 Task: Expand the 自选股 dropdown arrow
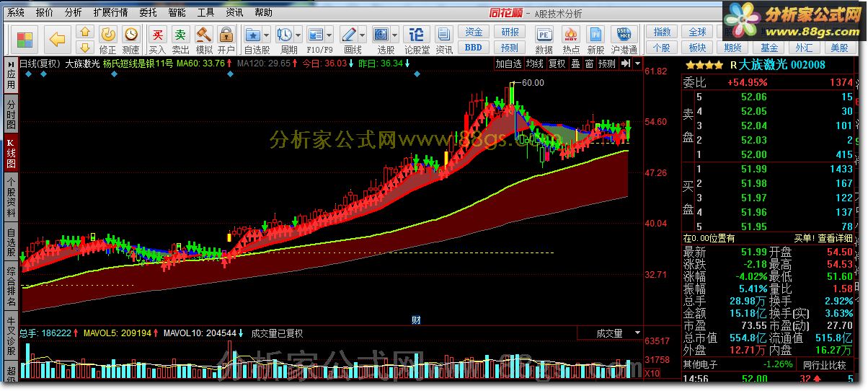267,35
